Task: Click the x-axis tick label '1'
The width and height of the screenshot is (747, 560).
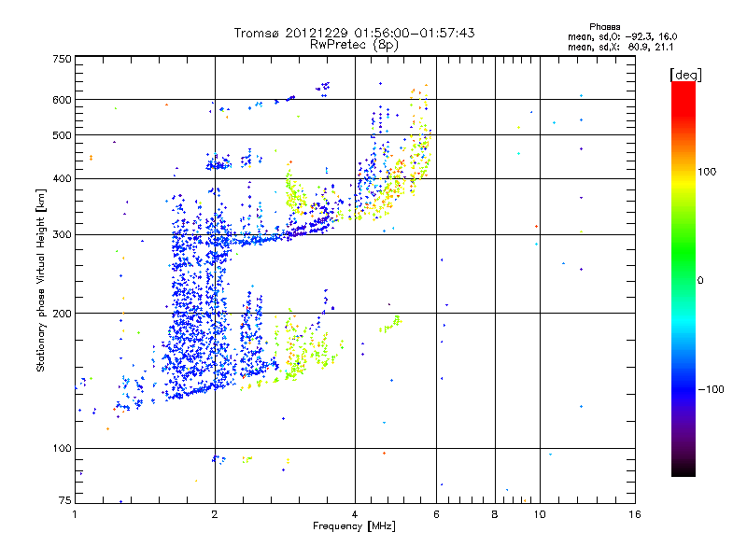Action: (x=75, y=514)
